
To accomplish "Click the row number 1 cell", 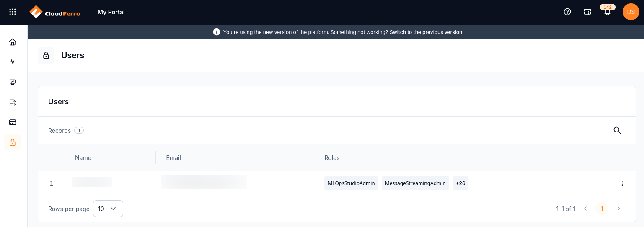I will 52,183.
